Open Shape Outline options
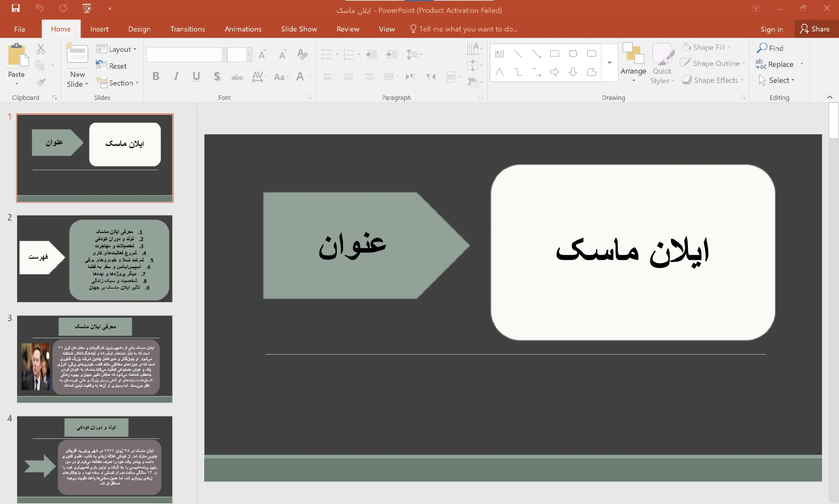This screenshot has width=839, height=504. click(x=712, y=63)
